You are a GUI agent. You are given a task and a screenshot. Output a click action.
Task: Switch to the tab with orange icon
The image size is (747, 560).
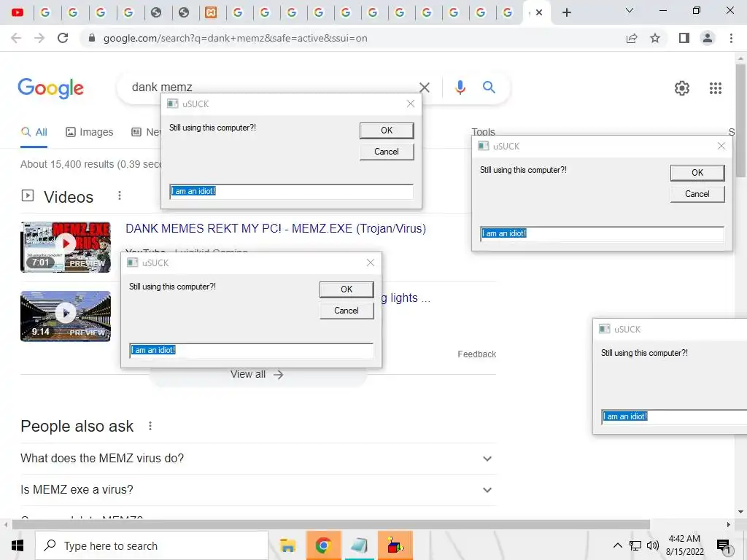coord(211,12)
